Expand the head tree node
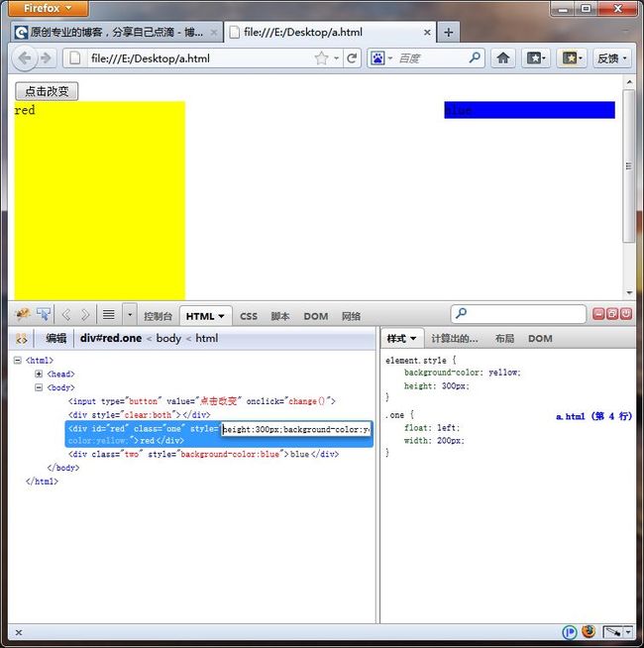 (39, 374)
